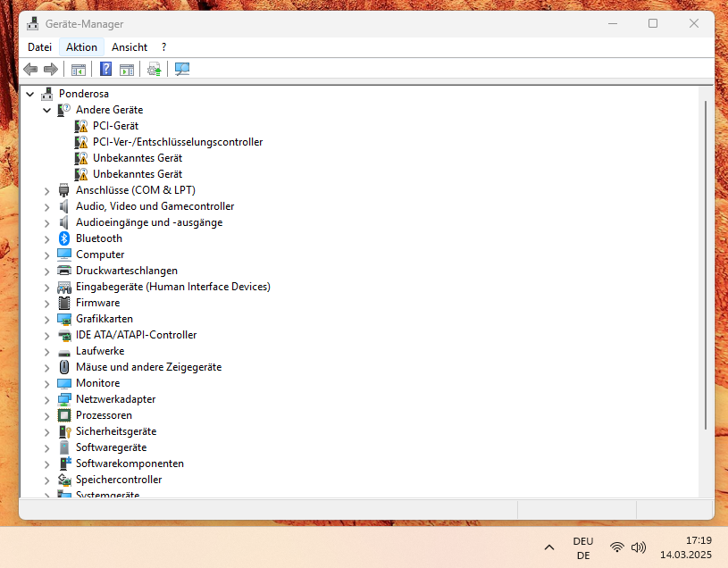Open the Aktion menu
The width and height of the screenshot is (728, 568).
tap(81, 47)
